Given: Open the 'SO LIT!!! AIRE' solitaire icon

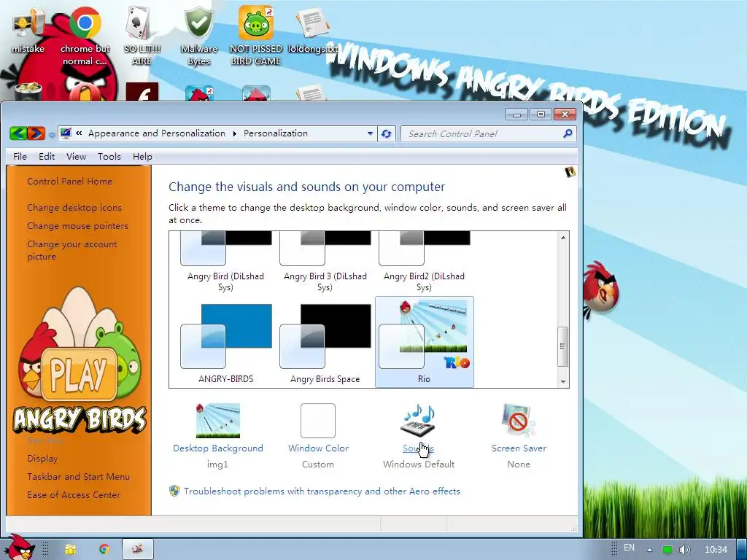Looking at the screenshot, I should pos(142,36).
